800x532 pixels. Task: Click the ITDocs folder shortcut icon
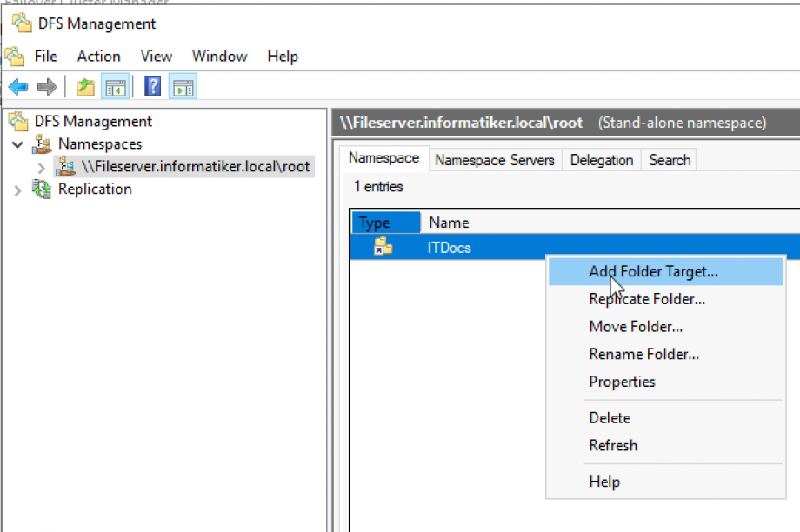pos(383,248)
